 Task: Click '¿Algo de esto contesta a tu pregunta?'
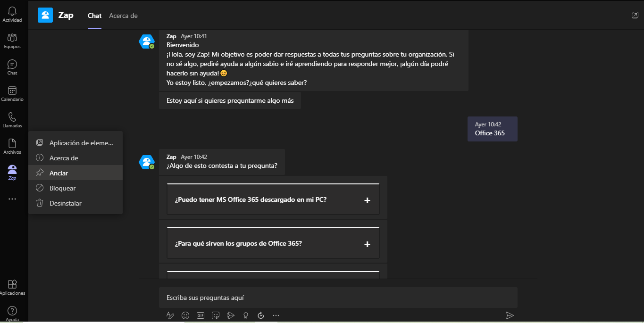coord(222,166)
